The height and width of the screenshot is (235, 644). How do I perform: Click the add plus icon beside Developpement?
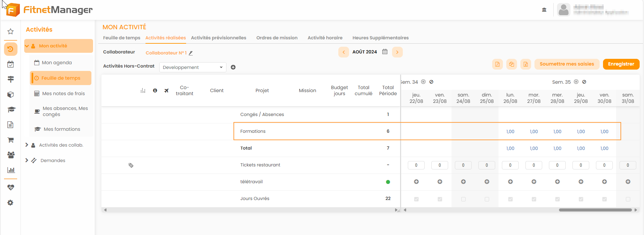pyautogui.click(x=233, y=67)
